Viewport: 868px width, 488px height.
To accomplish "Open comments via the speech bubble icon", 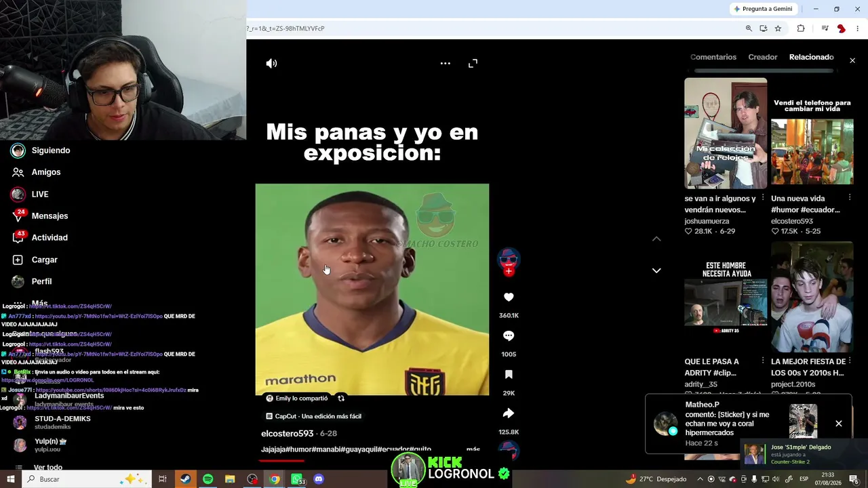I will click(509, 336).
